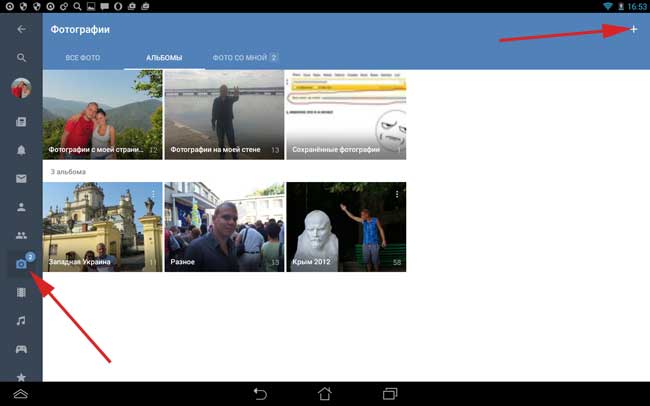Open the videos film strip icon

(x=21, y=293)
